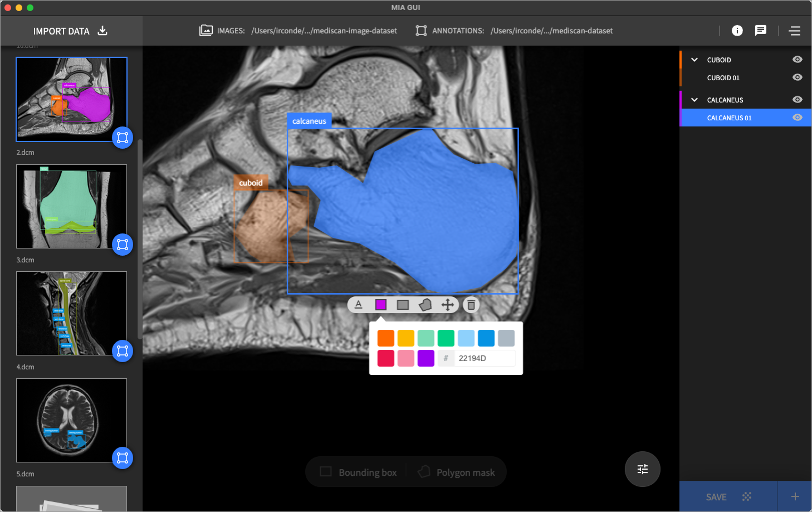Image resolution: width=812 pixels, height=512 pixels.
Task: Hide the CALCANEUS 01 annotation
Action: (x=798, y=118)
